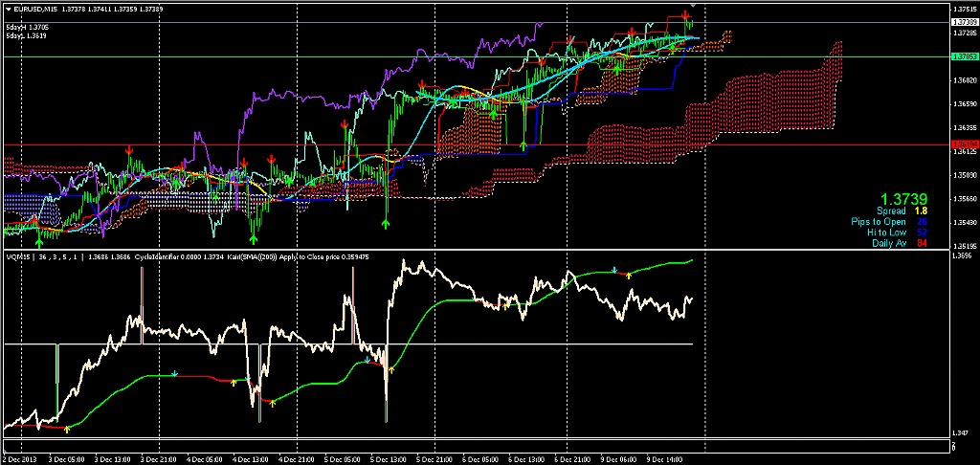Click the lowest green buy arrow near 5 Dec 13:00

tap(387, 223)
